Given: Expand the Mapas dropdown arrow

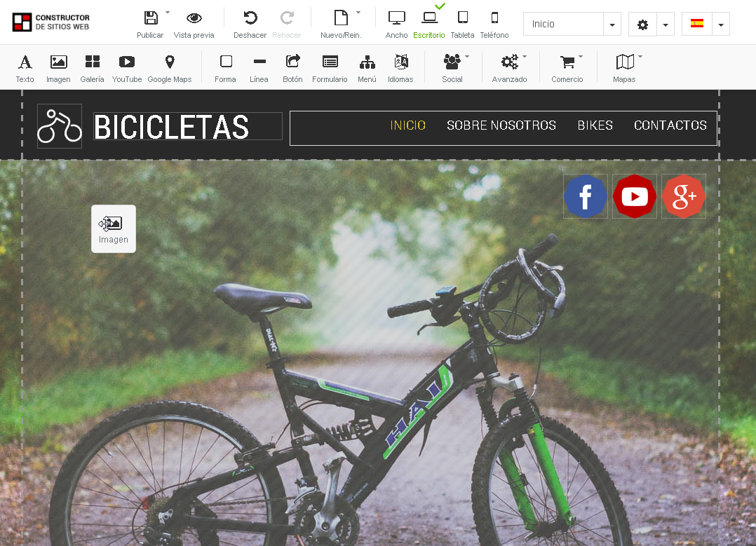Looking at the screenshot, I should point(640,57).
